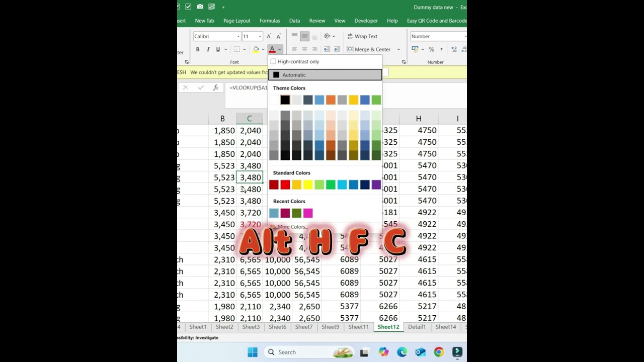Pick the magenta recent color swatch
The width and height of the screenshot is (644, 362).
click(308, 213)
